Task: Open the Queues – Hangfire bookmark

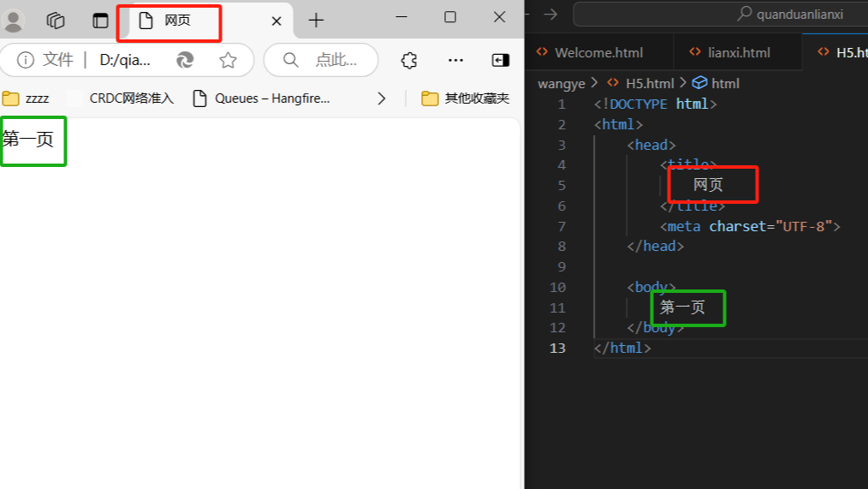Action: (x=261, y=98)
